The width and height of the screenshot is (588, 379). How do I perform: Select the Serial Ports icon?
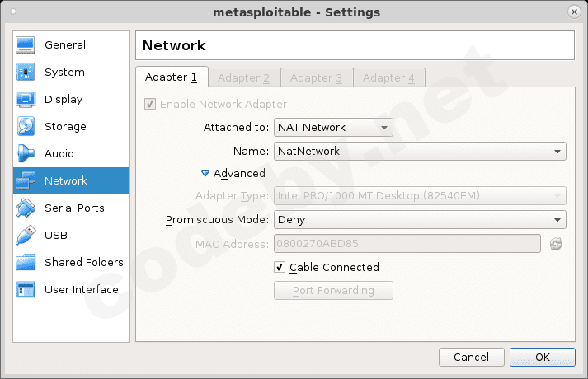[x=26, y=208]
